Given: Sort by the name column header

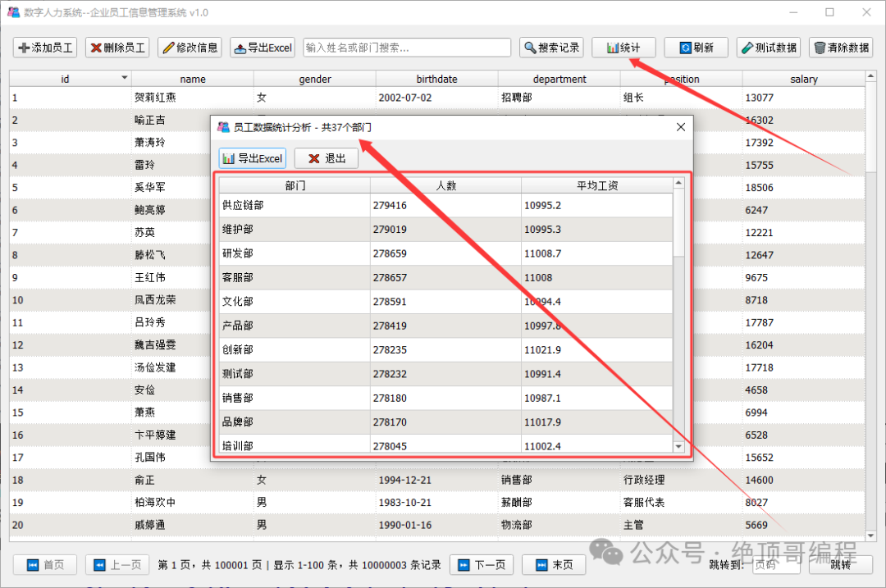Looking at the screenshot, I should point(193,79).
